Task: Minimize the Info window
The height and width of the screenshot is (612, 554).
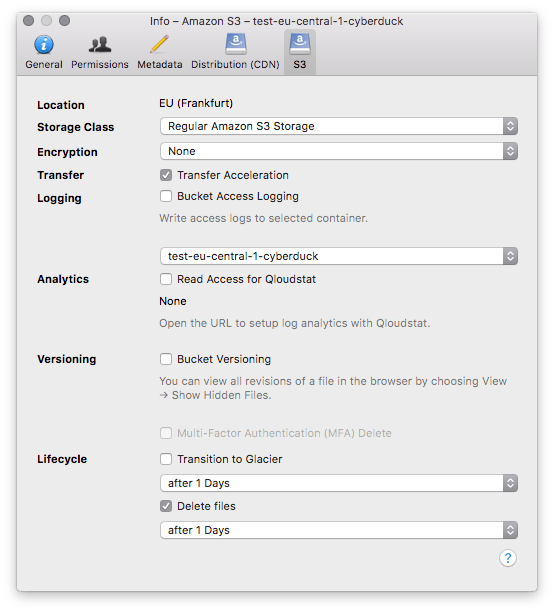Action: pyautogui.click(x=46, y=21)
